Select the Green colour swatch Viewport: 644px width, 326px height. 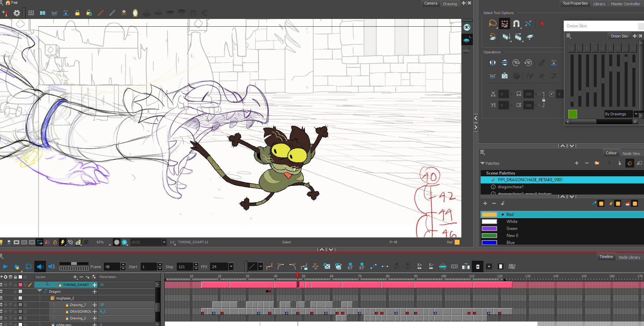click(x=489, y=229)
